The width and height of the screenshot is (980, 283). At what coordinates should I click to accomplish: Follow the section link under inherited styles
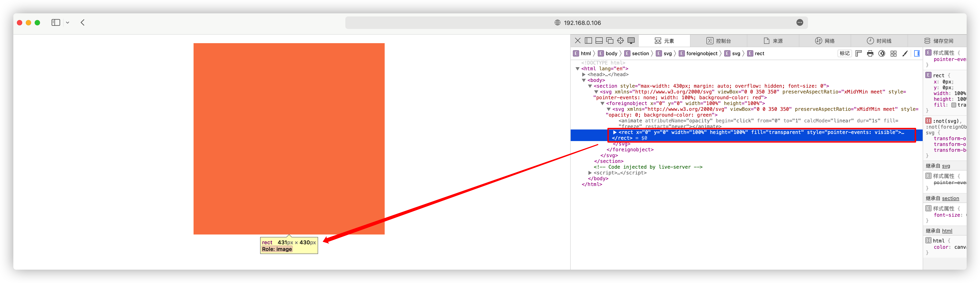tap(950, 198)
